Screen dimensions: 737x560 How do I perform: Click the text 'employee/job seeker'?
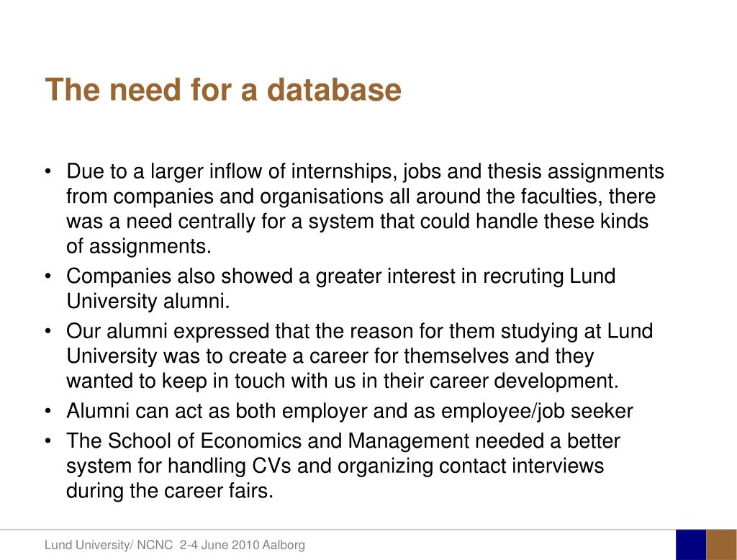point(537,411)
